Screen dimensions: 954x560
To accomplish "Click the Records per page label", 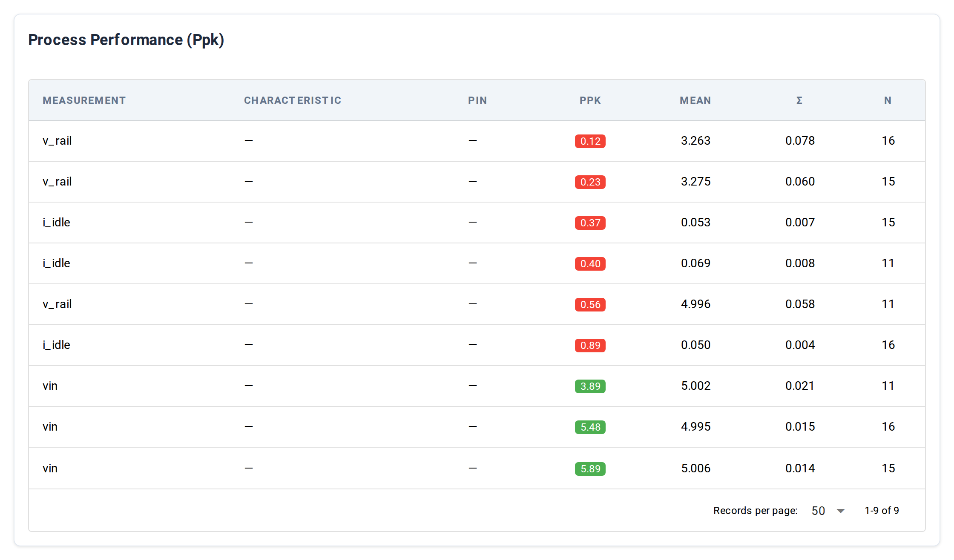I will pyautogui.click(x=756, y=511).
